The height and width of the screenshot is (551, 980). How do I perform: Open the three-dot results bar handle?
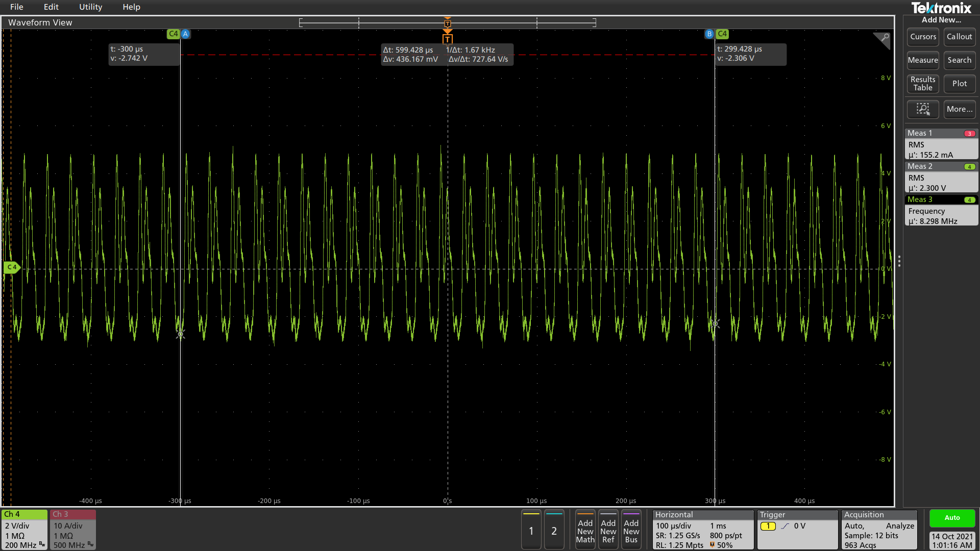point(899,261)
